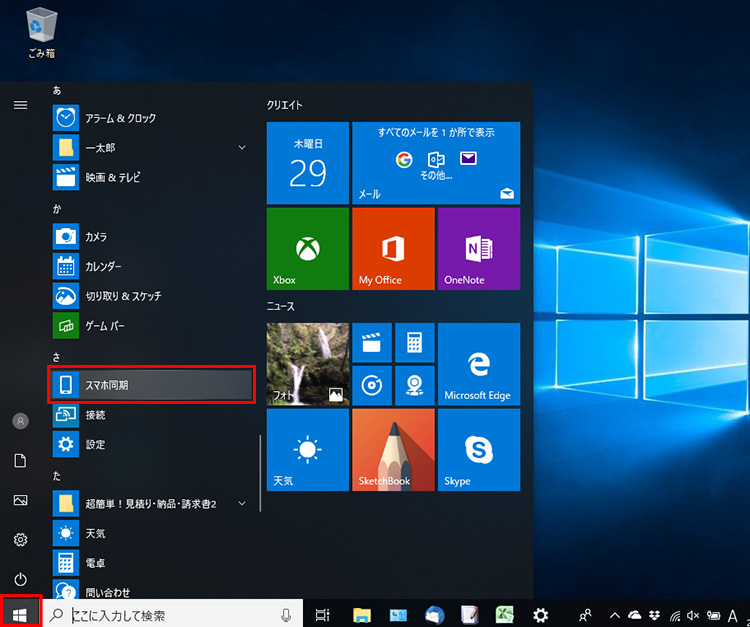
Task: Open 設定 from the app list
Action: (x=95, y=444)
